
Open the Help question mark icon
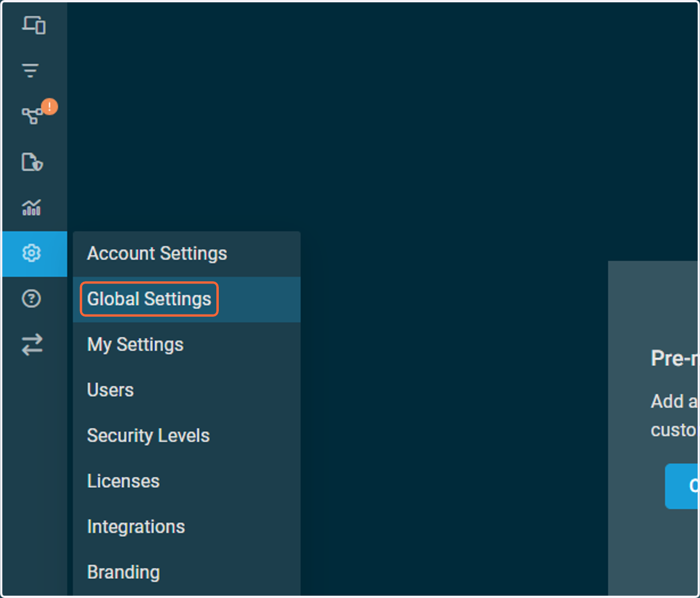[x=31, y=299]
